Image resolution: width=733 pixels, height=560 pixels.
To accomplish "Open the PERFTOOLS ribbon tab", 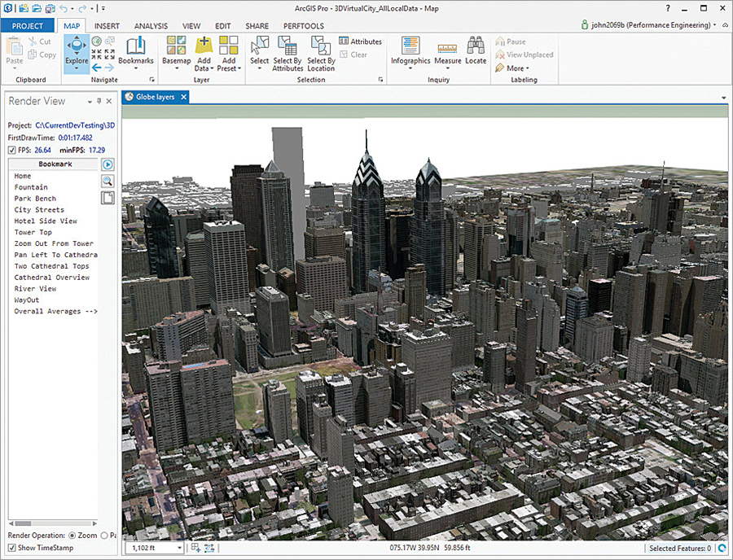I will [x=303, y=26].
